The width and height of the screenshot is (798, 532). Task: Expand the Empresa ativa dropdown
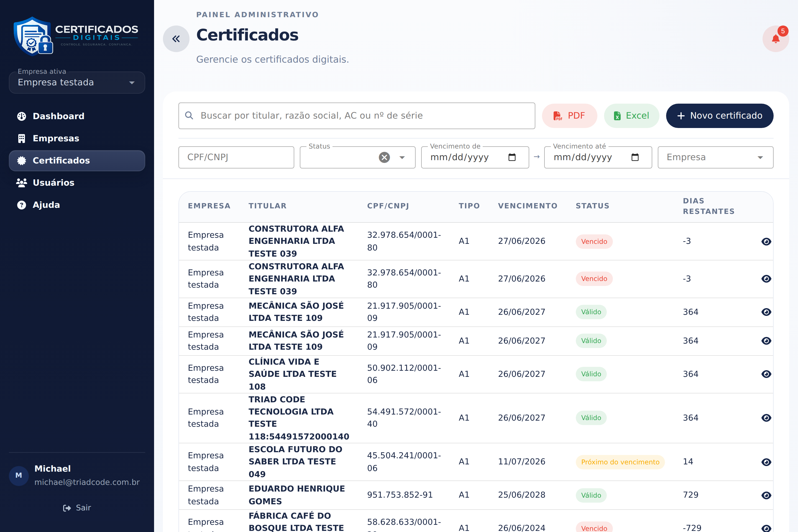[77, 83]
